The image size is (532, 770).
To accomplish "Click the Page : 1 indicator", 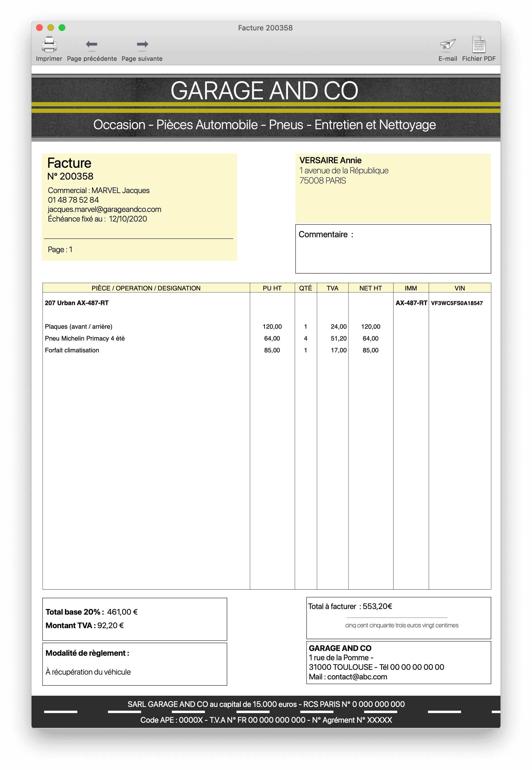I will pos(60,250).
